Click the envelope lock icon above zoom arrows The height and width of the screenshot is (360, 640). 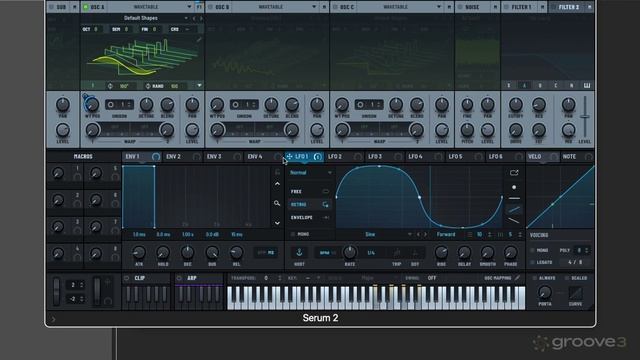click(277, 172)
